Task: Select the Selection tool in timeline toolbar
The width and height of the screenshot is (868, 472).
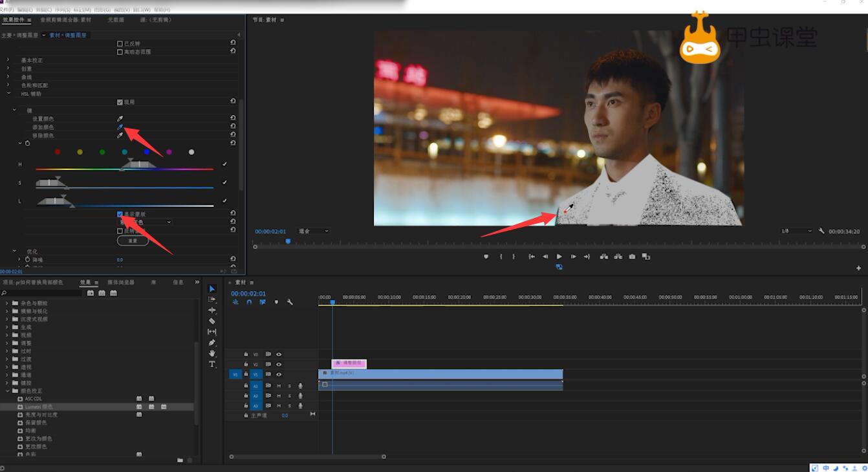Action: [212, 289]
